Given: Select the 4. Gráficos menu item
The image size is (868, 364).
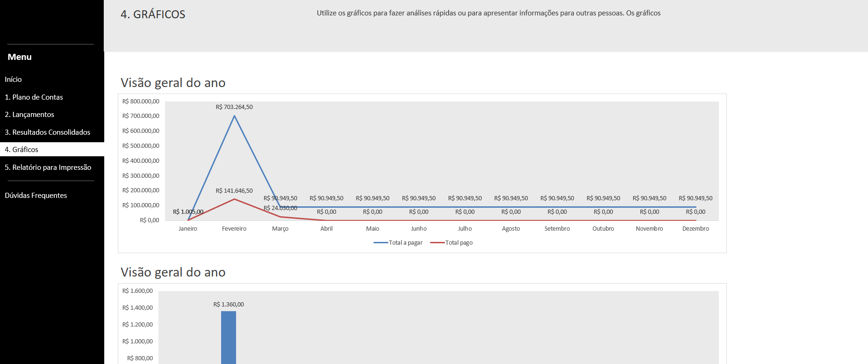Looking at the screenshot, I should (22, 150).
